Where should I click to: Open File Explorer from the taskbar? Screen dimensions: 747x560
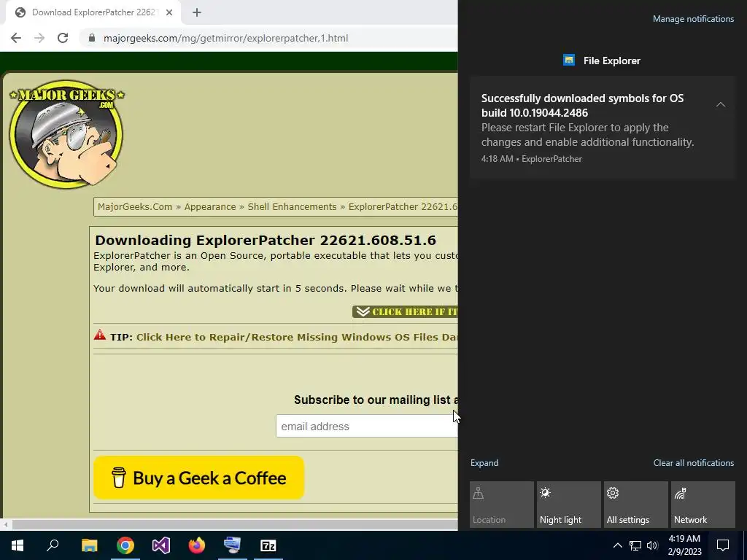[x=89, y=545]
